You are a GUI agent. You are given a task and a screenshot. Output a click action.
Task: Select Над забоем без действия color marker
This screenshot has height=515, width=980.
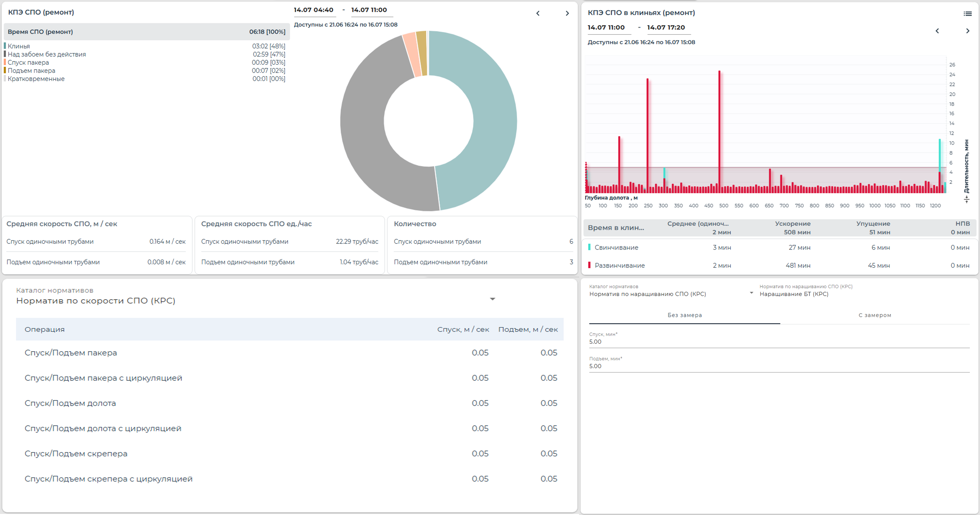tap(5, 54)
